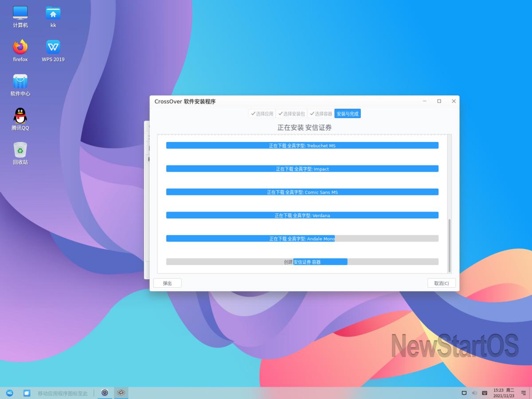Click the Verdana download progress bar
The image size is (532, 399).
pyautogui.click(x=302, y=215)
